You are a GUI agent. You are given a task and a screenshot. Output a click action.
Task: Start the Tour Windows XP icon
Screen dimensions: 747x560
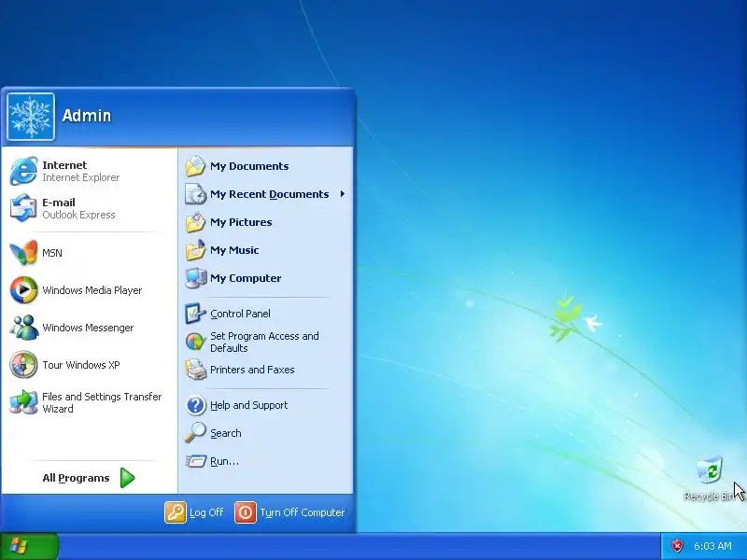23,365
